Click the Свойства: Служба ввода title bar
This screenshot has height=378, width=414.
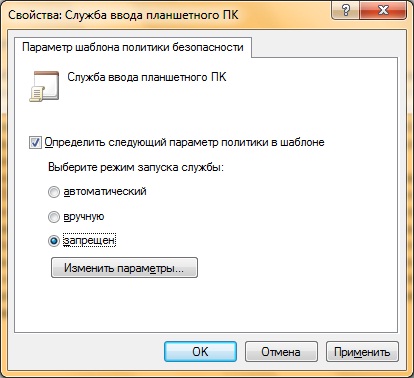click(x=167, y=15)
